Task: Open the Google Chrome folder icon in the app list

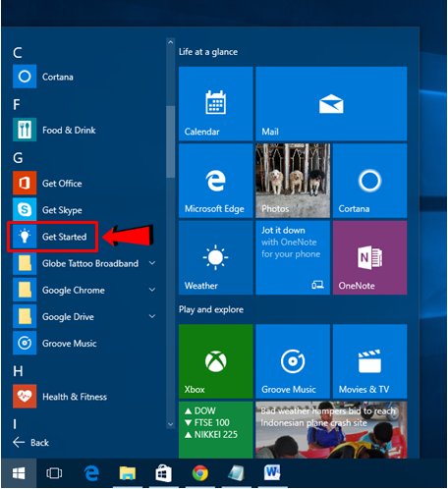Action: pyautogui.click(x=25, y=290)
